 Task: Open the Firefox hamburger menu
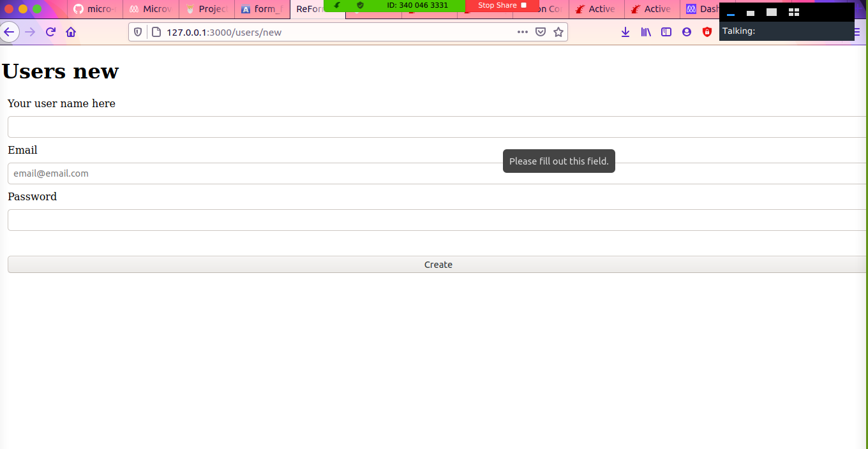tap(857, 32)
